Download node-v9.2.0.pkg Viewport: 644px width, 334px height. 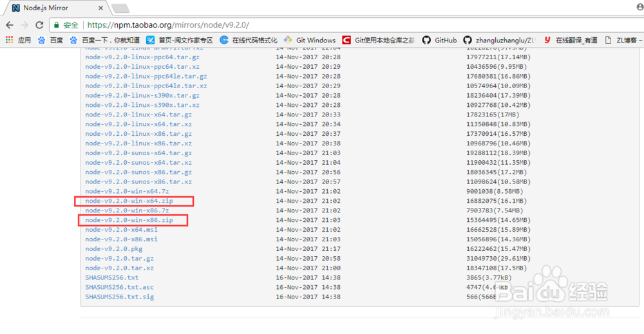click(114, 248)
